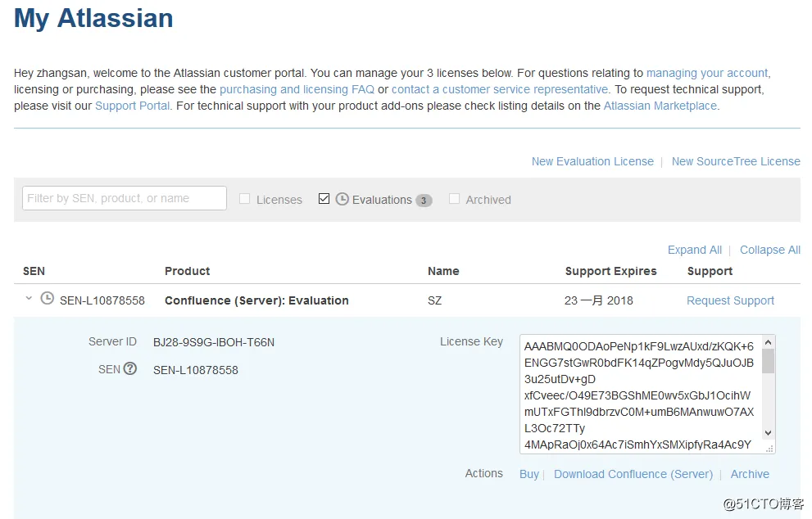Click the Actions label
Screen dimensions: 812x519
[483, 473]
